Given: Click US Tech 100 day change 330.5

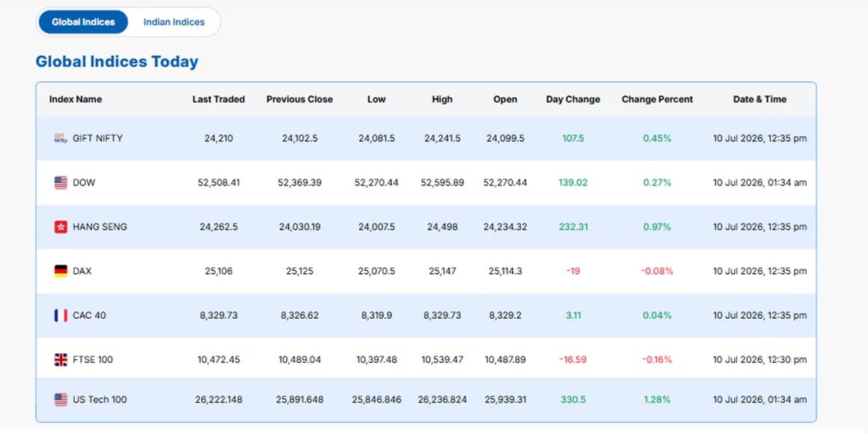Looking at the screenshot, I should pos(573,399).
